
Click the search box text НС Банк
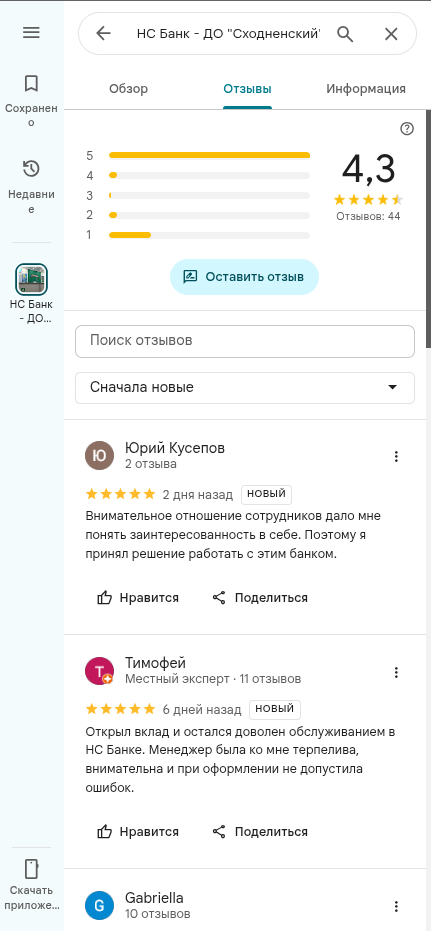(229, 34)
